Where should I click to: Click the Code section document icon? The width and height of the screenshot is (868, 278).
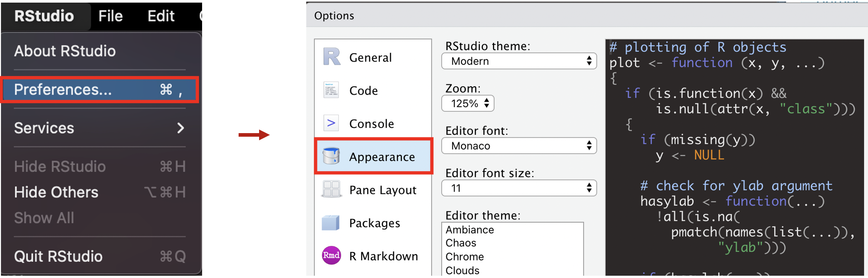[x=331, y=90]
